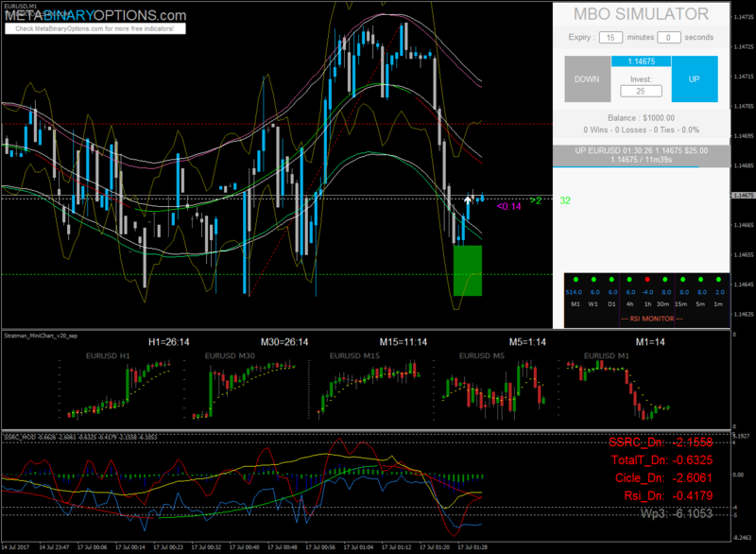Click the RSI MONITOR title

click(x=652, y=319)
